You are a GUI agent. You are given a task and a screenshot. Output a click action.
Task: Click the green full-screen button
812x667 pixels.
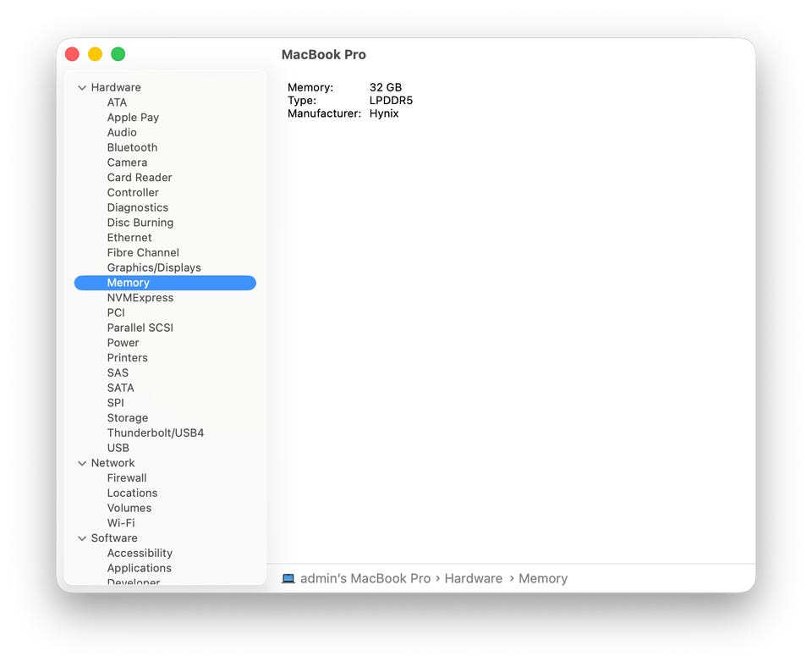coord(118,54)
